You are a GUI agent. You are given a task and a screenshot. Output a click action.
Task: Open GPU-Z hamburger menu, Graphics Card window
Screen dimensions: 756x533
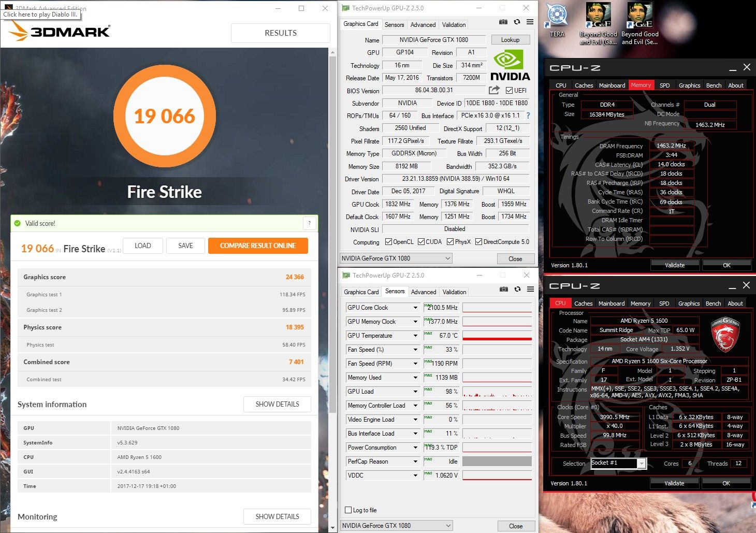click(x=530, y=22)
